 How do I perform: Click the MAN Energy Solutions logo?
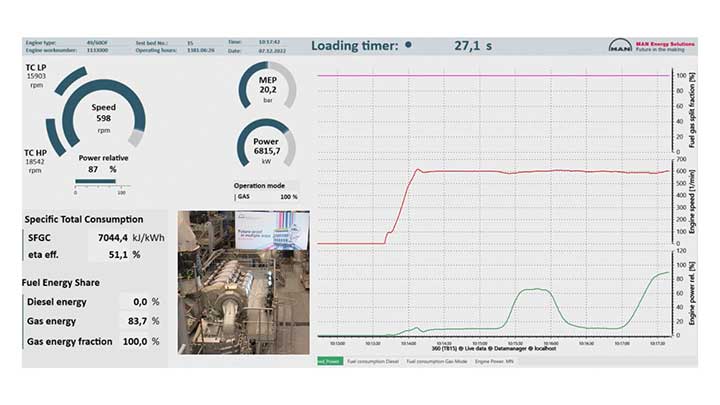click(x=652, y=45)
